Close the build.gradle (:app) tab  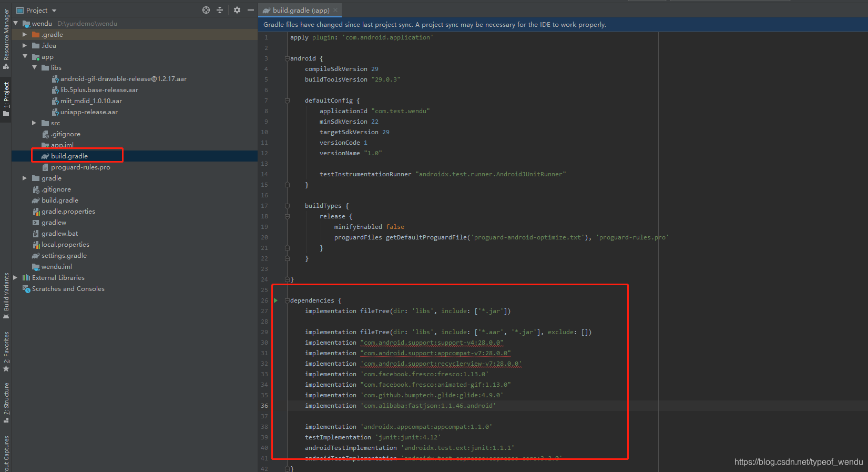pyautogui.click(x=336, y=10)
